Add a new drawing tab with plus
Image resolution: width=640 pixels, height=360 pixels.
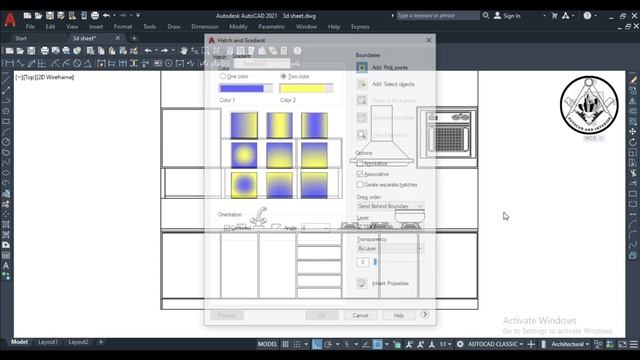point(134,38)
